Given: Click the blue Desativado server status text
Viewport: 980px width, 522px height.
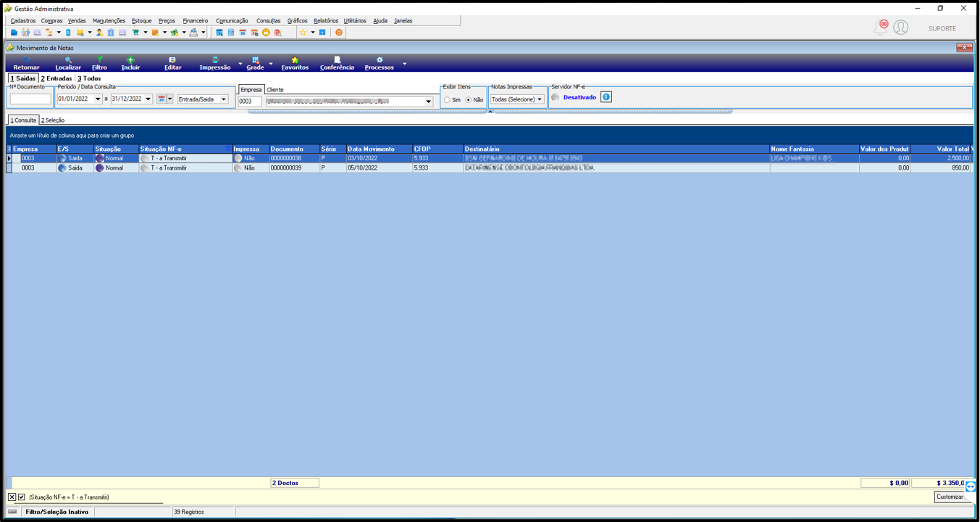Looking at the screenshot, I should tap(579, 97).
